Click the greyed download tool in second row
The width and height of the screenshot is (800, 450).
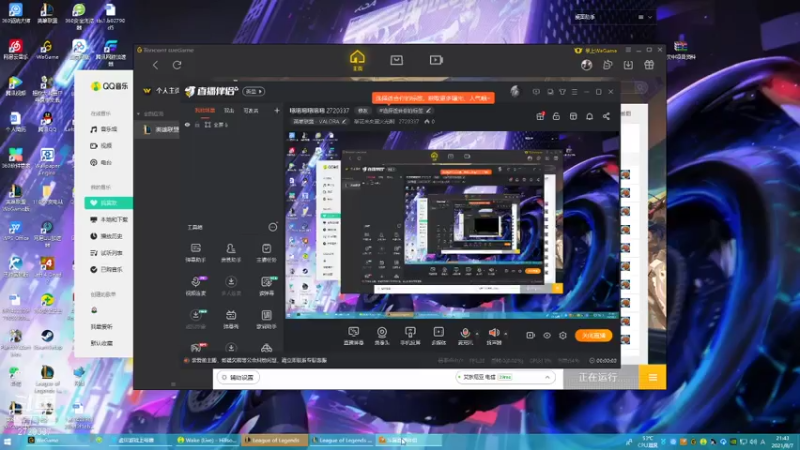[231, 286]
